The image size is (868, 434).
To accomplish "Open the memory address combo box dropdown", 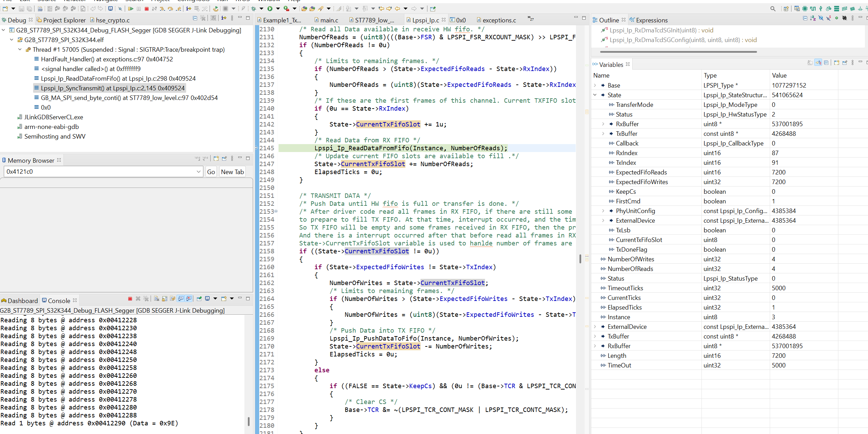I will (x=199, y=172).
